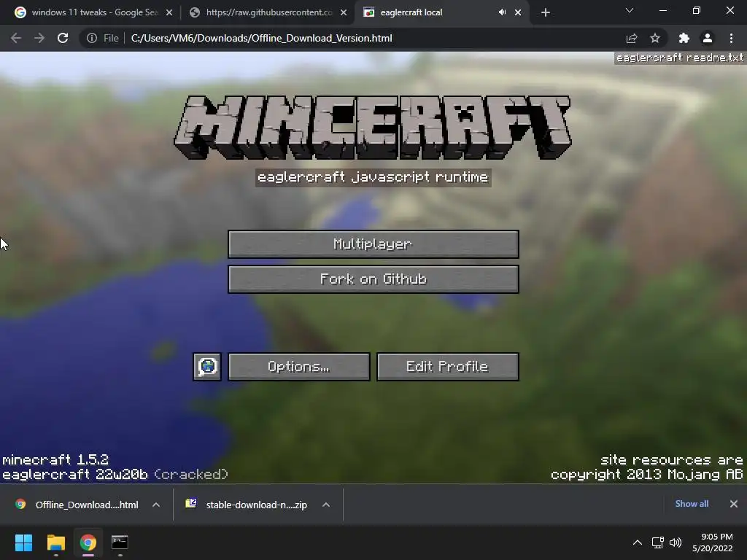
Task: Open the Multiplayer menu
Action: click(x=373, y=244)
